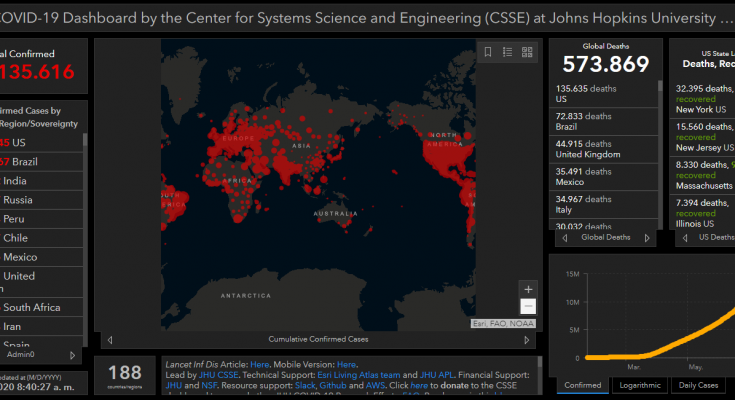Switch to the Confirmed chart tab
This screenshot has height=400, width=735.
[x=583, y=385]
